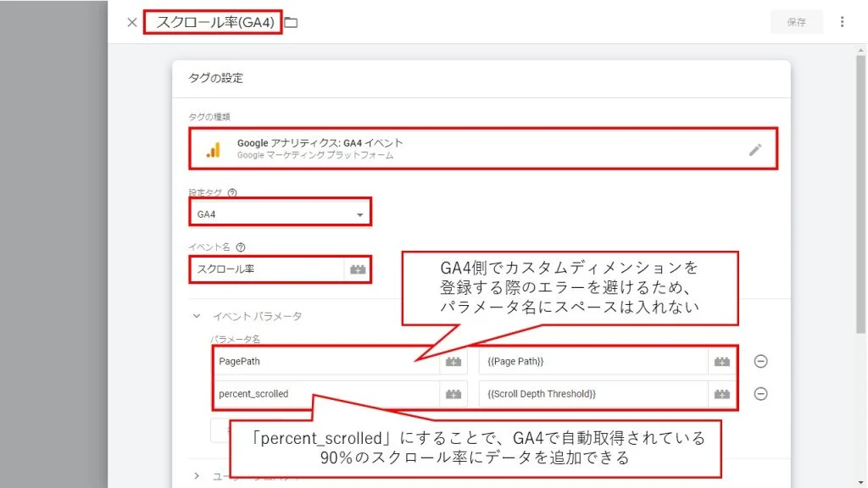Open help icon next to イベント名
The width and height of the screenshot is (868, 488).
(241, 247)
